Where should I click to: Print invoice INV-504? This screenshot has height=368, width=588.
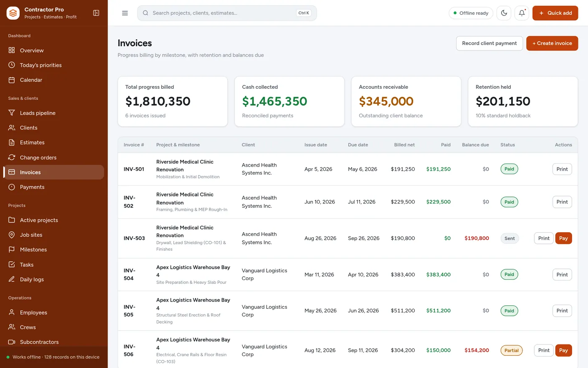click(562, 275)
